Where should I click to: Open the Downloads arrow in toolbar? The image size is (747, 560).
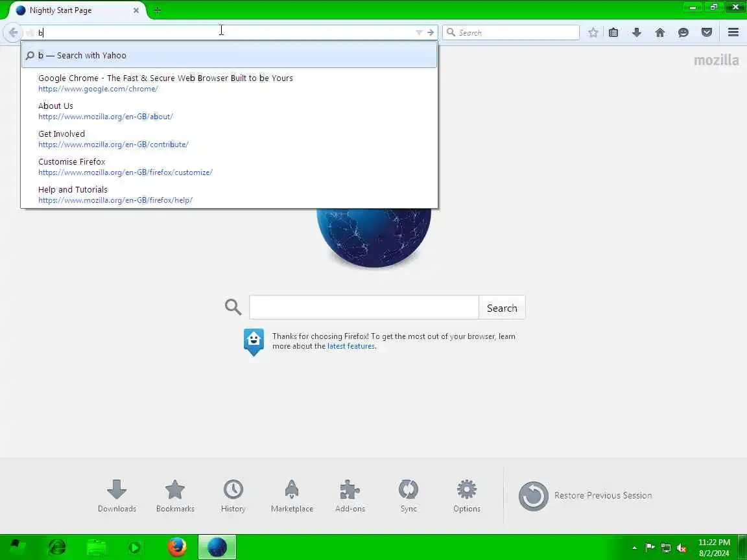pos(637,32)
